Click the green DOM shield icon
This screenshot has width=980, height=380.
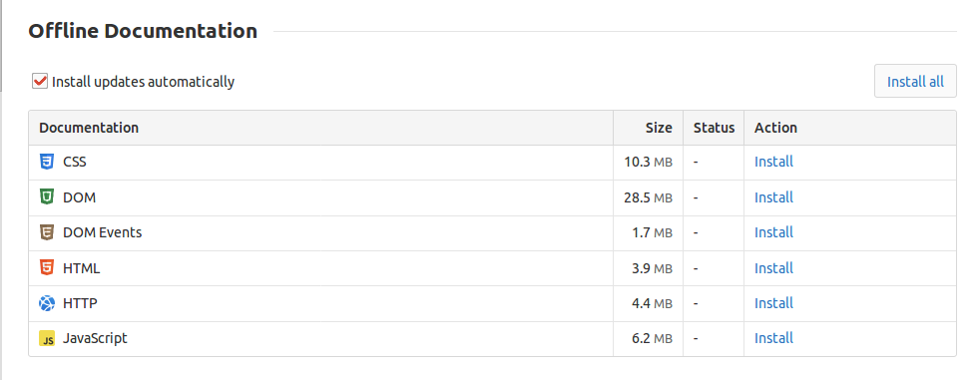(47, 197)
